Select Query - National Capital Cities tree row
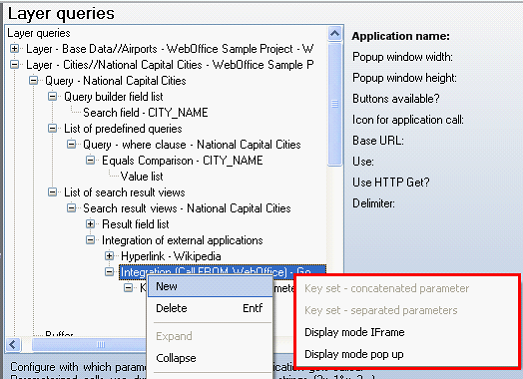The height and width of the screenshot is (379, 523). 115,81
